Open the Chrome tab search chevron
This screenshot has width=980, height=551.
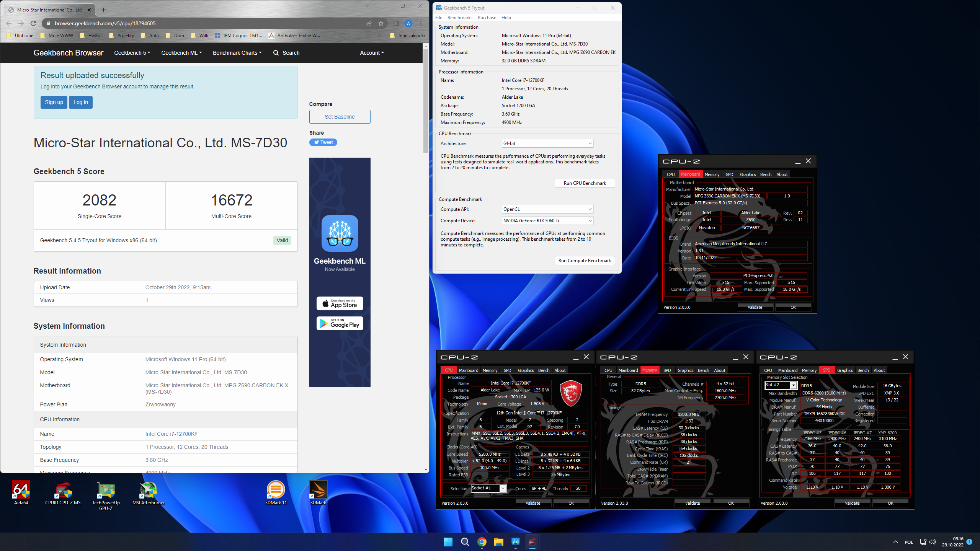pyautogui.click(x=367, y=6)
